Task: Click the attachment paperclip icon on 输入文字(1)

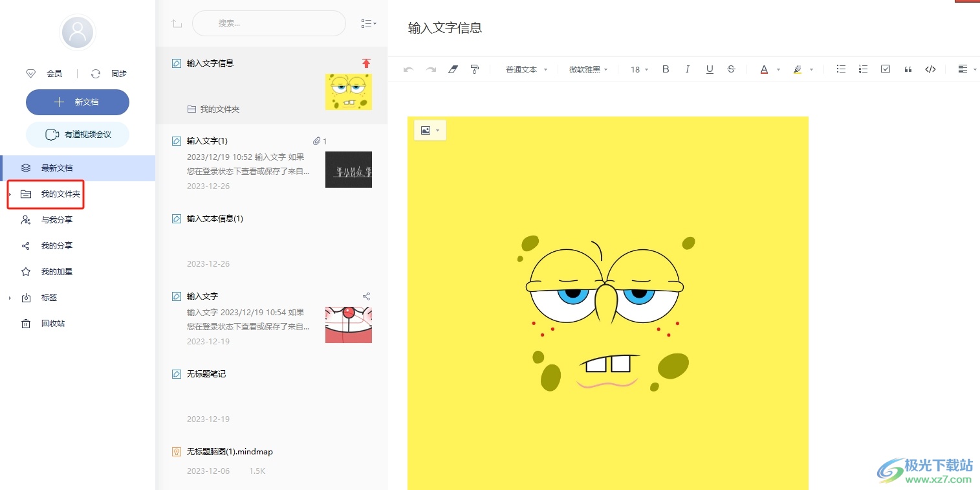Action: tap(317, 141)
